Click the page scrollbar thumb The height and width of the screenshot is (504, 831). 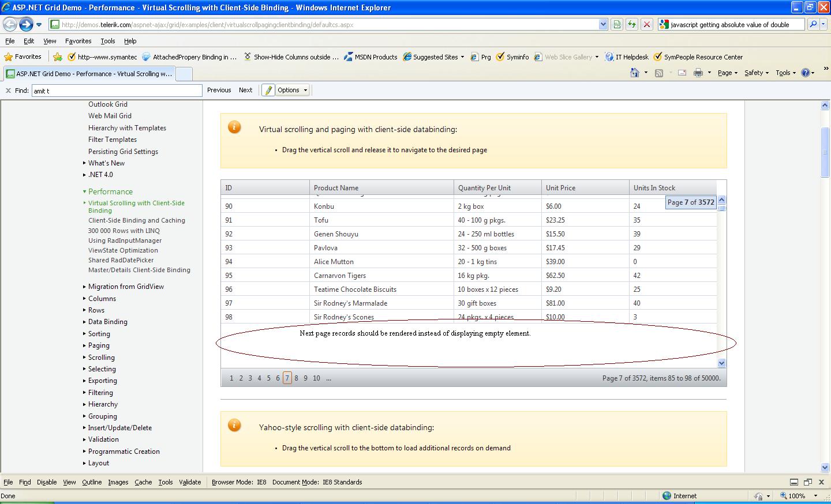825,152
